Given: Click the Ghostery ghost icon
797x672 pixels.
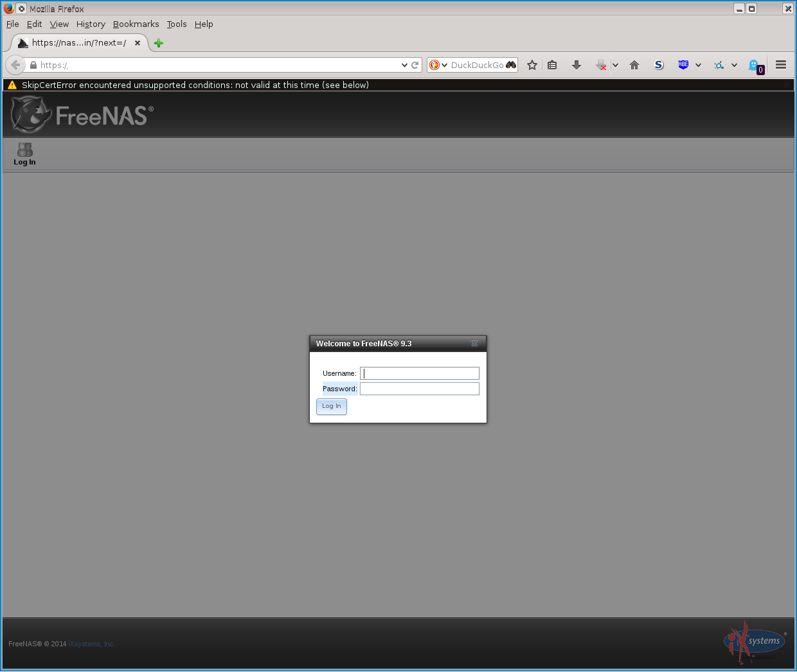Looking at the screenshot, I should click(755, 66).
